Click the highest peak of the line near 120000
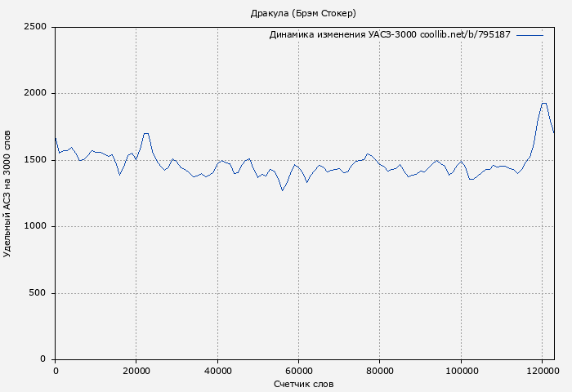The height and width of the screenshot is (392, 572). [x=544, y=103]
